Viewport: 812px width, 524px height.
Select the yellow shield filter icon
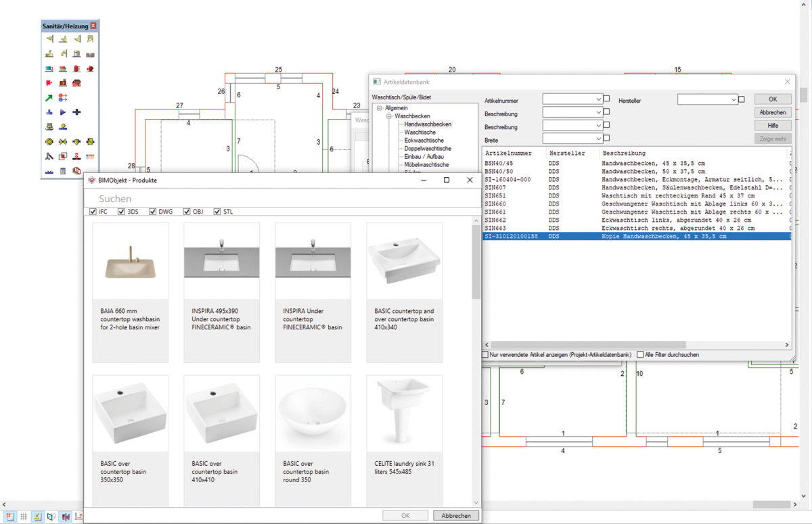(76, 141)
